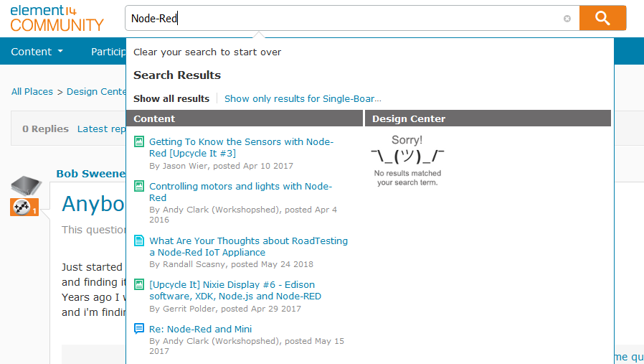Viewport: 644px width, 364px height.
Task: Click the orange badge under the avatar
Action: coord(24,207)
